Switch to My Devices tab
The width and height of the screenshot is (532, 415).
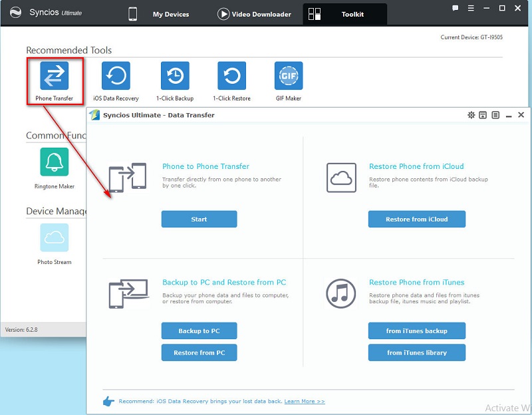point(159,14)
